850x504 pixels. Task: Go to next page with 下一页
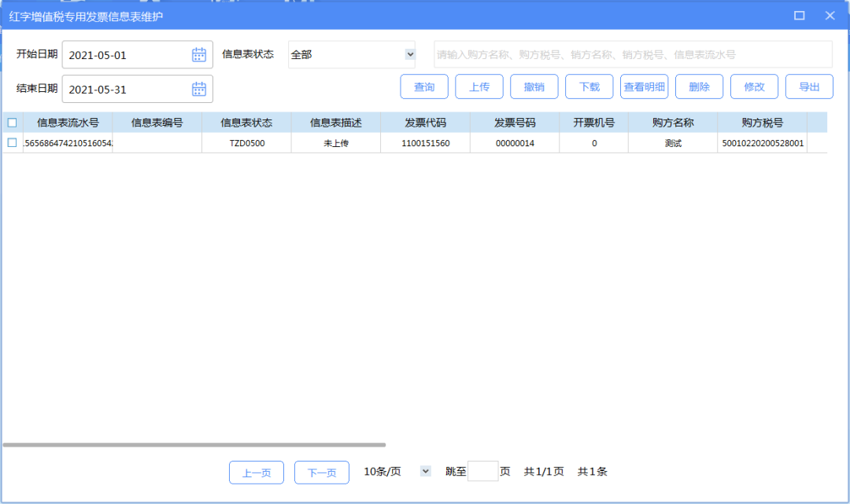321,472
